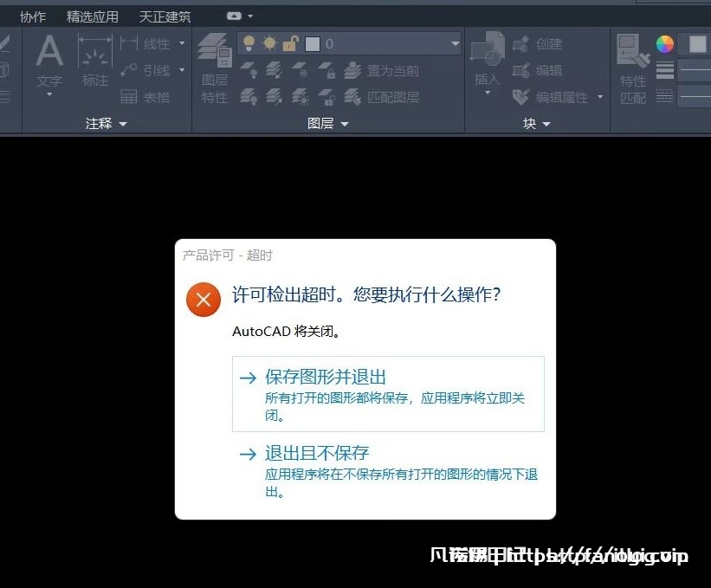Select the 引线 leader tool
711x588 pixels.
pos(145,70)
